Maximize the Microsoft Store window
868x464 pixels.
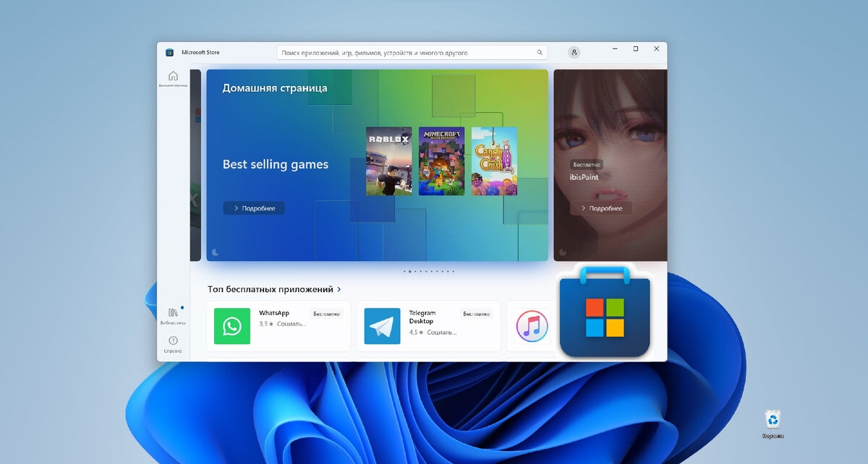[x=636, y=49]
